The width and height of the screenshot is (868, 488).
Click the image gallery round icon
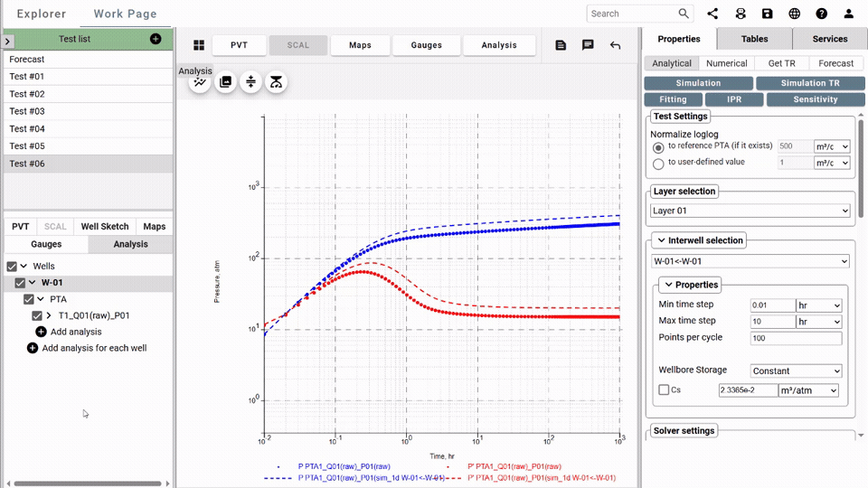(x=225, y=82)
